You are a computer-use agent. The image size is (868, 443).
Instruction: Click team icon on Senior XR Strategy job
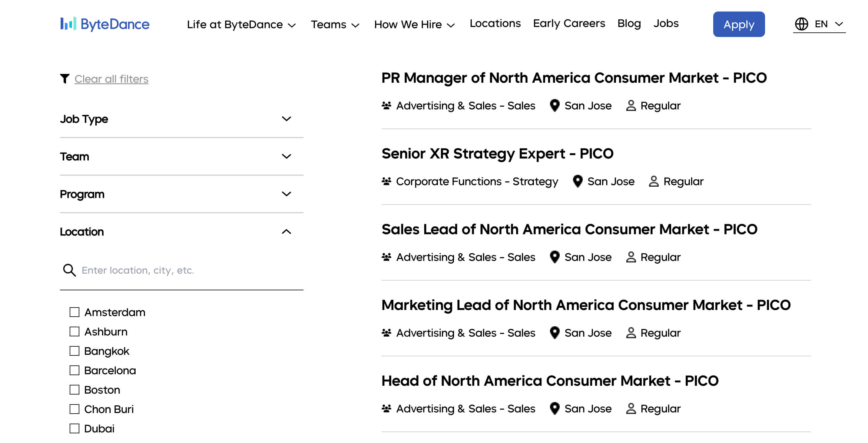386,182
